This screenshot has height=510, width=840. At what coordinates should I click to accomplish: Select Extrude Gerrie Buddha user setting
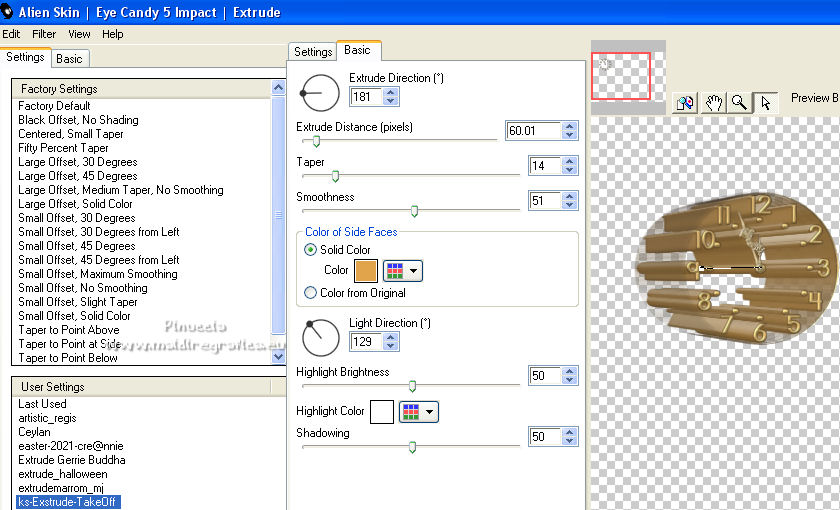tap(72, 460)
